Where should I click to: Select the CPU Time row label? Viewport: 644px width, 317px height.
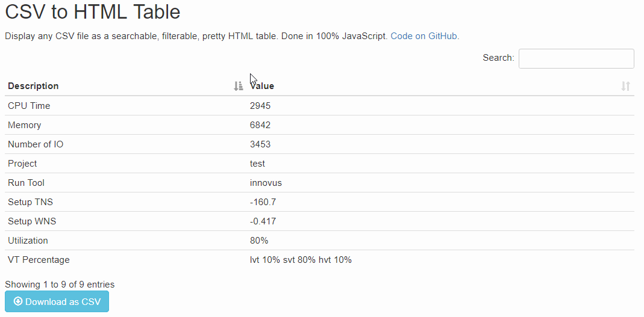point(29,106)
